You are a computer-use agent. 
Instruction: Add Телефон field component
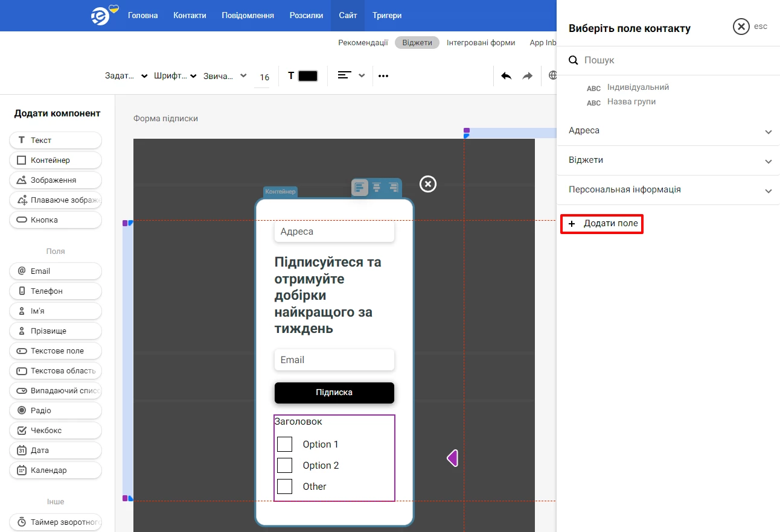[56, 291]
